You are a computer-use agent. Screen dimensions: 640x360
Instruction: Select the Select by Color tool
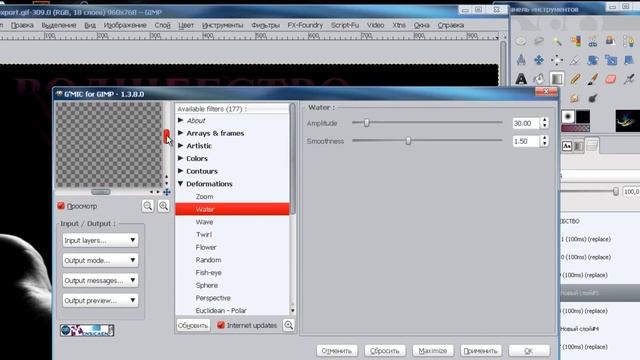575,41
